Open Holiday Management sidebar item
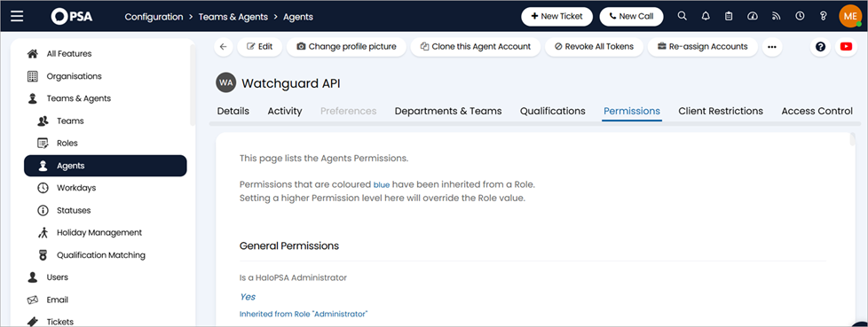This screenshot has width=868, height=327. tap(106, 232)
